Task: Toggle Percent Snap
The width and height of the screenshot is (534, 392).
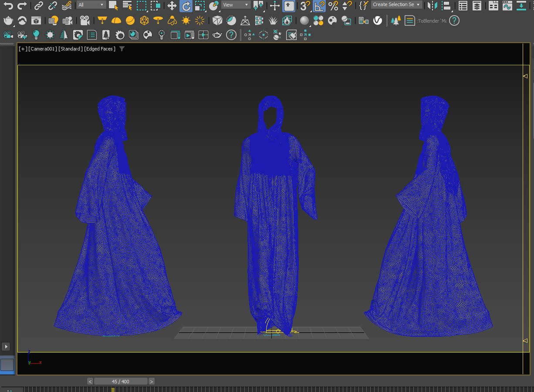Action: tap(333, 6)
